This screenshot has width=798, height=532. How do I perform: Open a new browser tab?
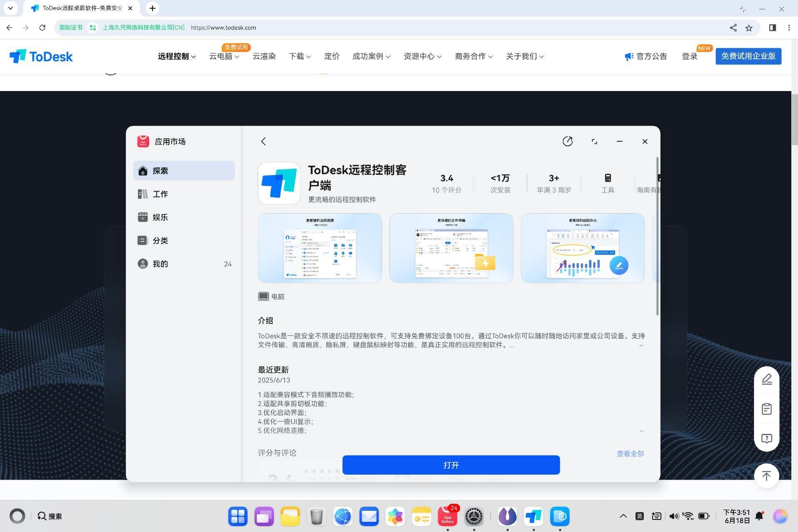[153, 8]
